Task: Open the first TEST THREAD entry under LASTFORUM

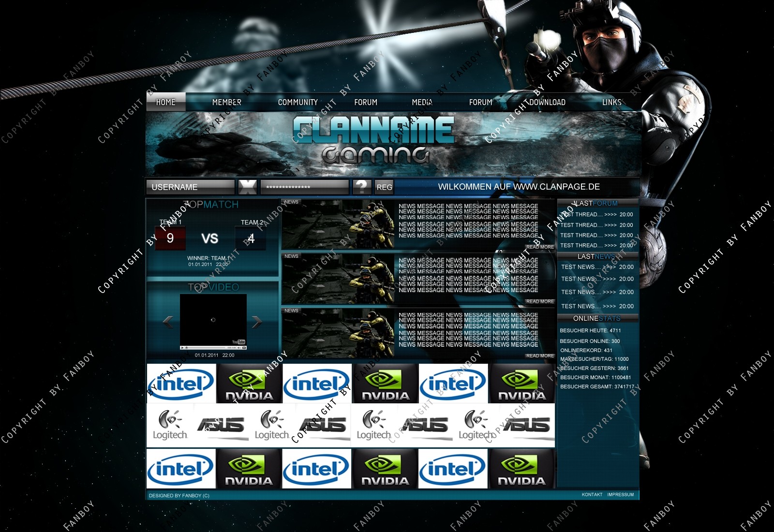Action: pyautogui.click(x=596, y=214)
